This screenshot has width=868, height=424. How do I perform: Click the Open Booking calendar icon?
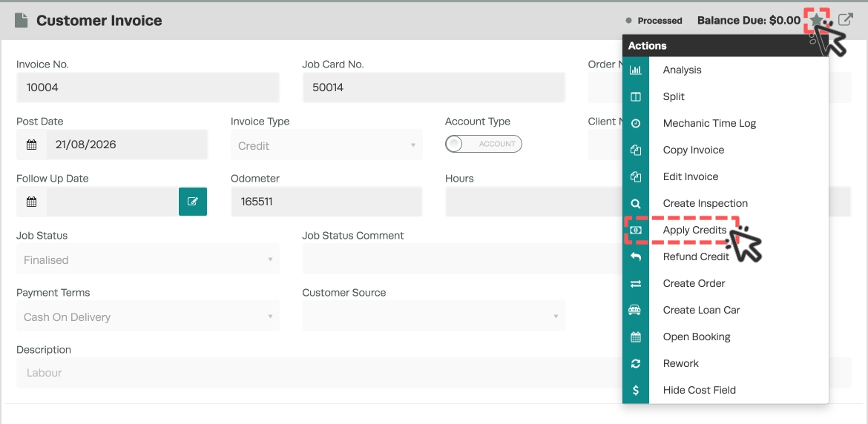(x=636, y=337)
